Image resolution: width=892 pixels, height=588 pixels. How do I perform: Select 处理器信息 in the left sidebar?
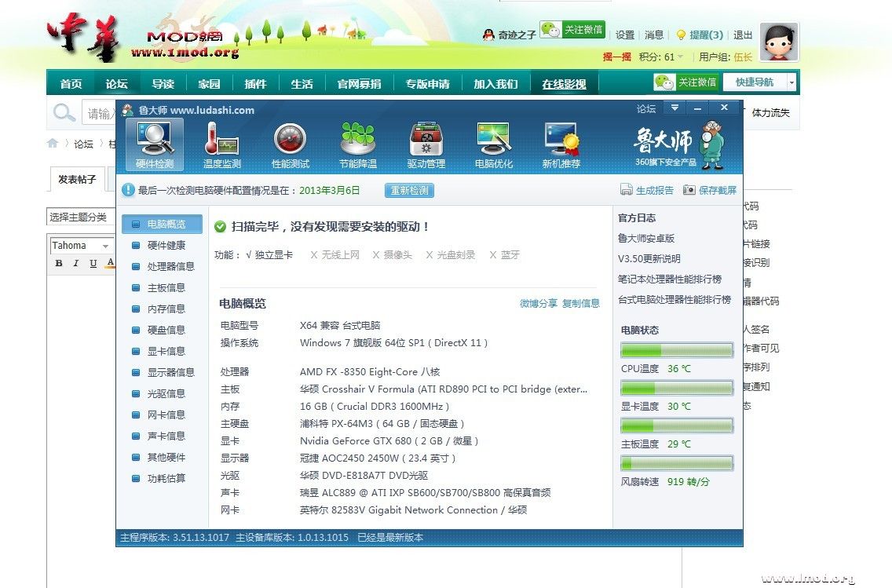[x=170, y=266]
